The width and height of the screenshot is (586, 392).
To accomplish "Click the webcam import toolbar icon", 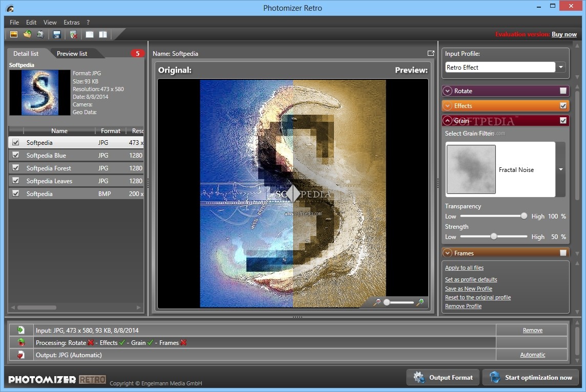I will (40, 34).
